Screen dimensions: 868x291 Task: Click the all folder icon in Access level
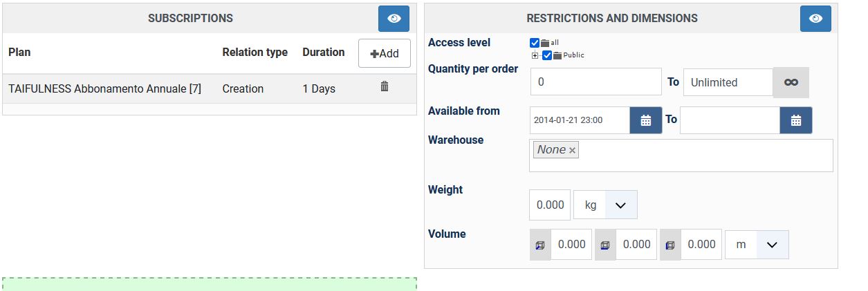tap(545, 43)
